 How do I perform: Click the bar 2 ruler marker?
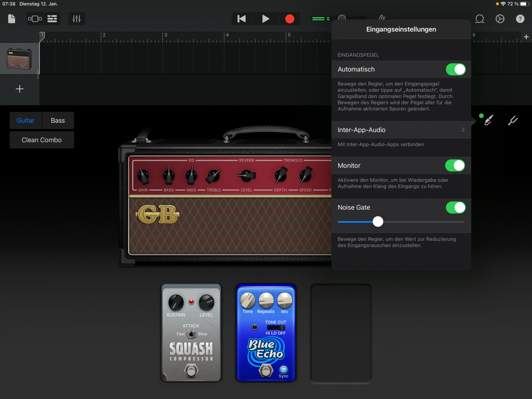(x=104, y=35)
